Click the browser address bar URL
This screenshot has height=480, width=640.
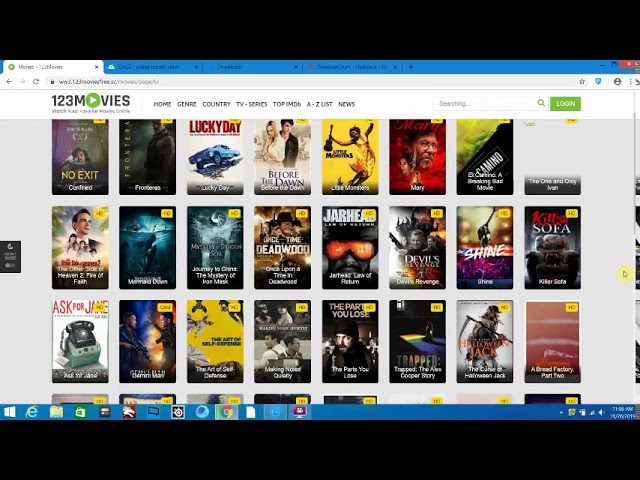click(x=109, y=82)
